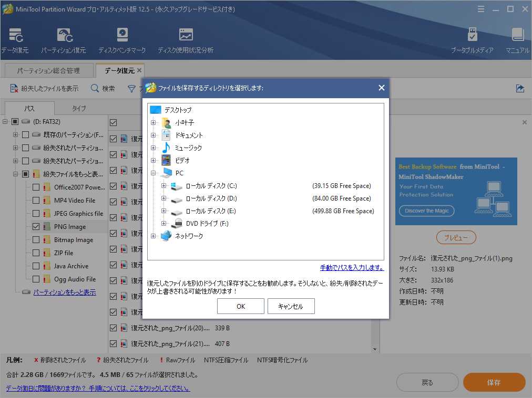Click Show more partitions (パーティションをもっと表示) link
The height and width of the screenshot is (398, 532).
coord(65,292)
